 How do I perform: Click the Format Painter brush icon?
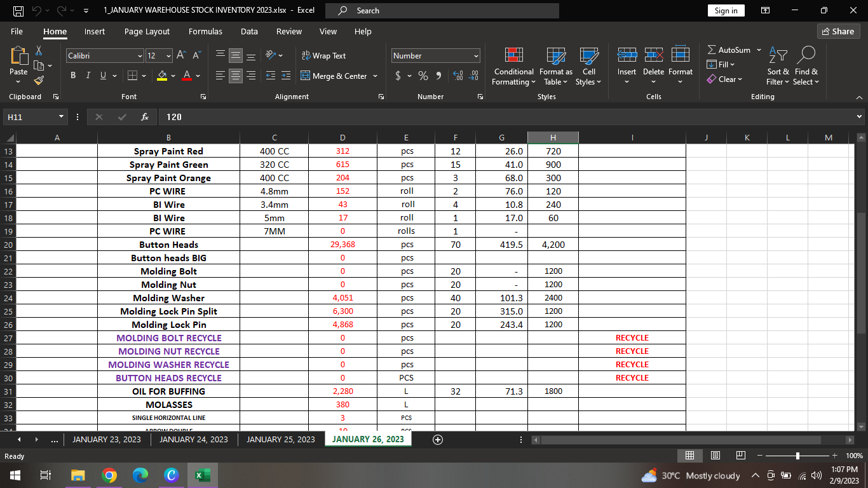[x=39, y=80]
